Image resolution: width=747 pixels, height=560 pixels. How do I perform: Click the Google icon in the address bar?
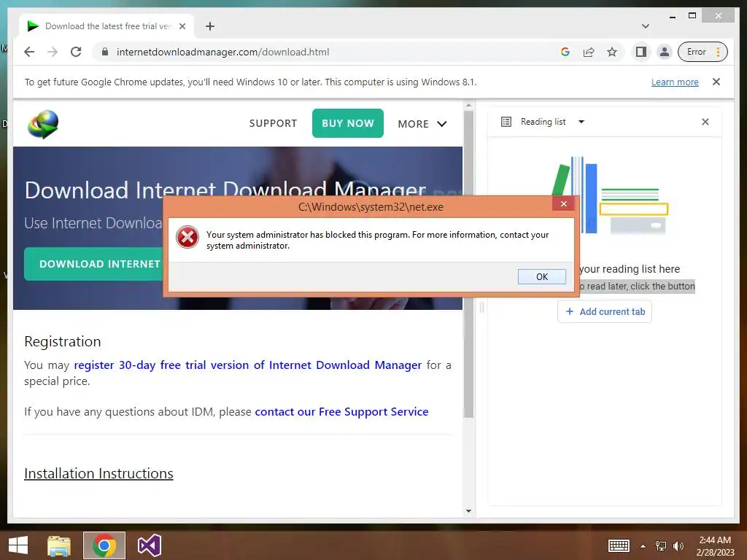tap(565, 52)
